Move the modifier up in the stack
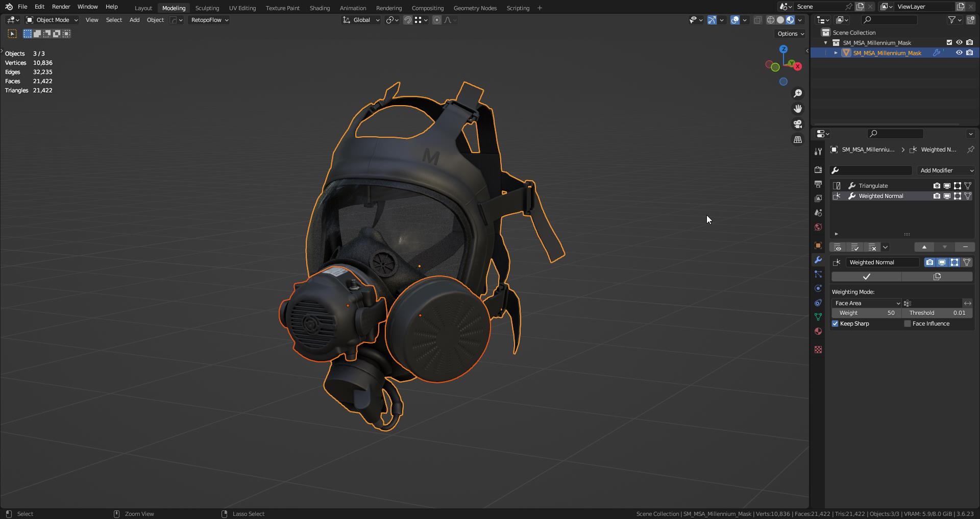This screenshot has width=980, height=519. 924,247
